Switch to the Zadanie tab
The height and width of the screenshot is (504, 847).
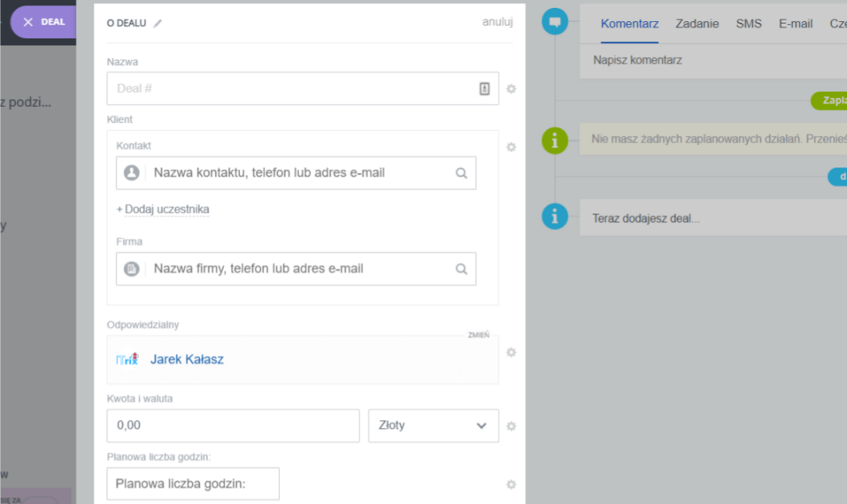coord(696,24)
